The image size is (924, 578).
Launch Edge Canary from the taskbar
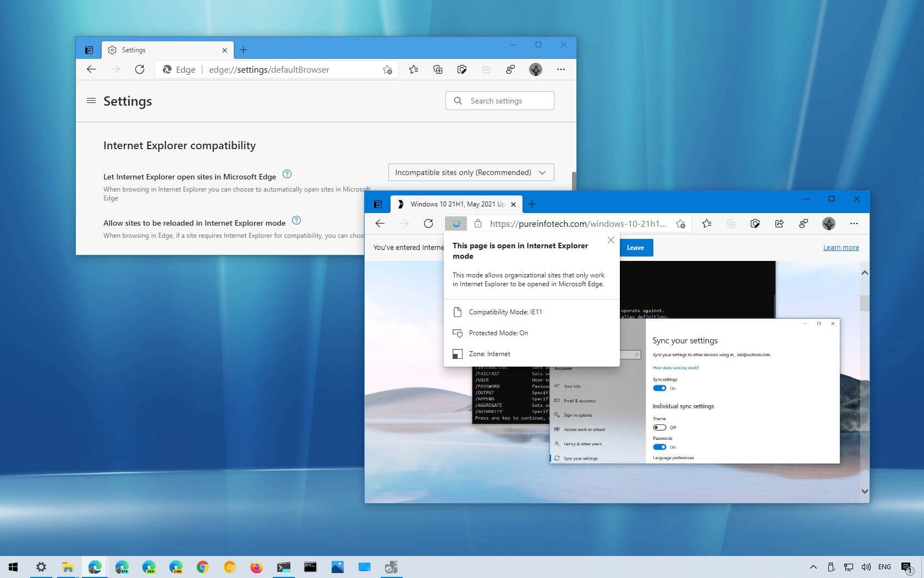pos(176,566)
